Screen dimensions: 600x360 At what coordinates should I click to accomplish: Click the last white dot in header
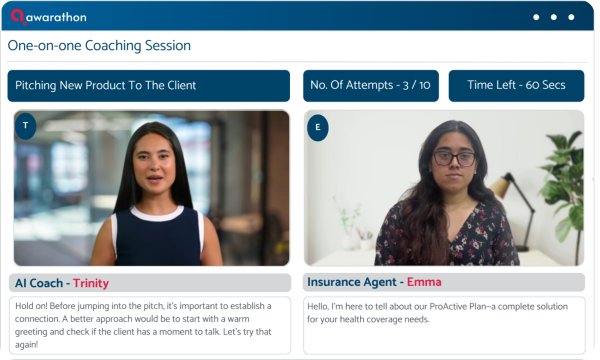click(571, 17)
